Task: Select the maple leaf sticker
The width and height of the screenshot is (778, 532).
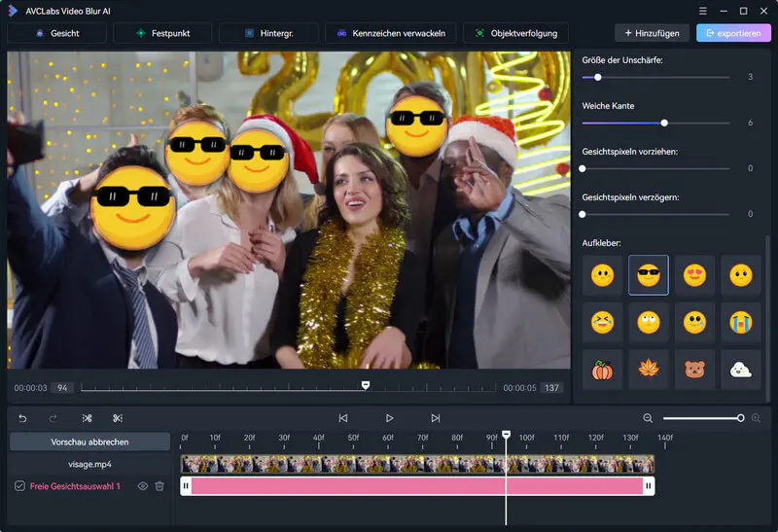Action: pos(649,370)
